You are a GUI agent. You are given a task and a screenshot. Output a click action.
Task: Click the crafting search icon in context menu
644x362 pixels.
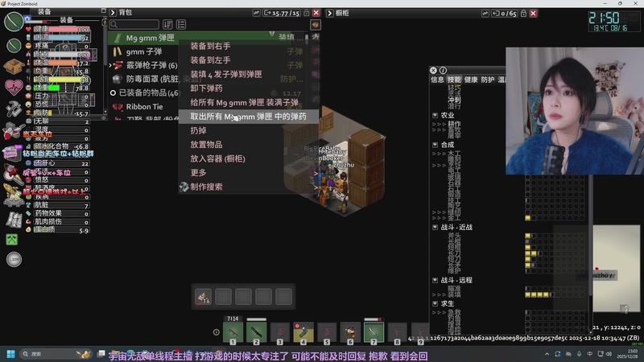pyautogui.click(x=184, y=187)
